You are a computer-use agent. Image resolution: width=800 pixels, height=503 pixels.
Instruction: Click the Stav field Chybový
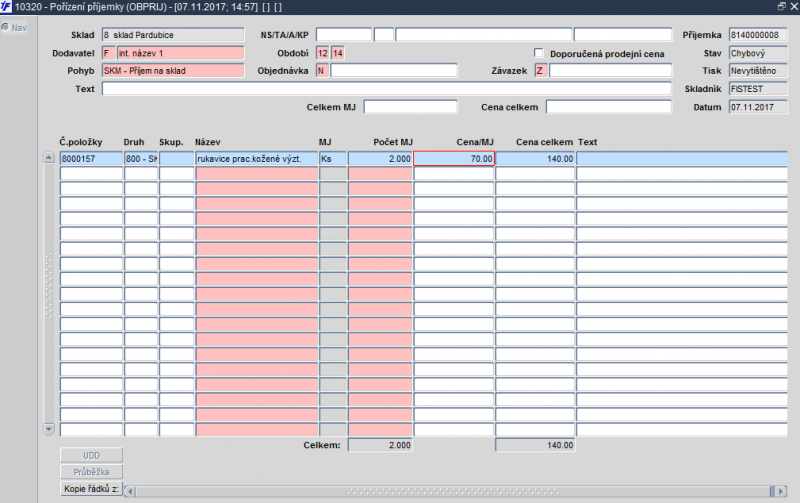tap(758, 53)
